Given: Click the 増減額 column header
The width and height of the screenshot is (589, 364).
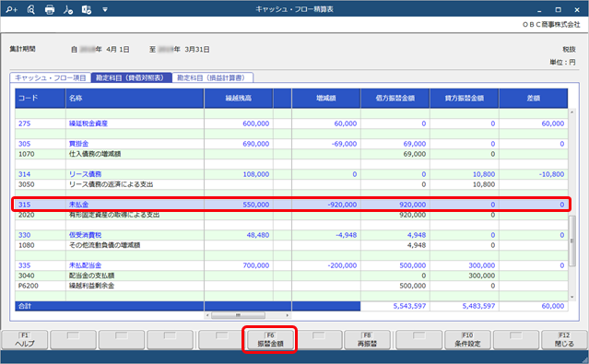Looking at the screenshot, I should [326, 99].
